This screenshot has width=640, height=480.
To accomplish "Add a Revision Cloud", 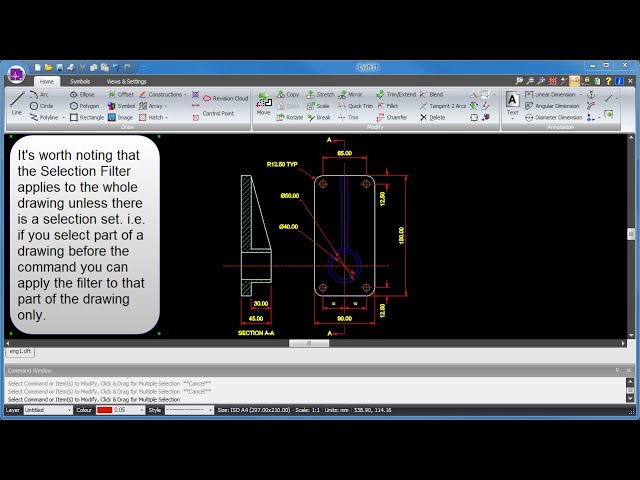I will (x=226, y=98).
